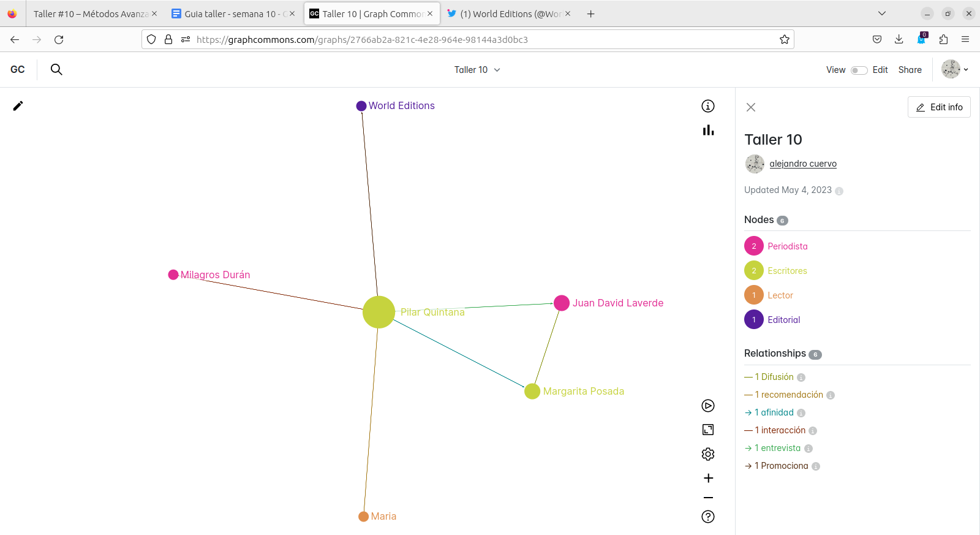
Task: Filter by the Lector node type label
Action: click(x=780, y=295)
